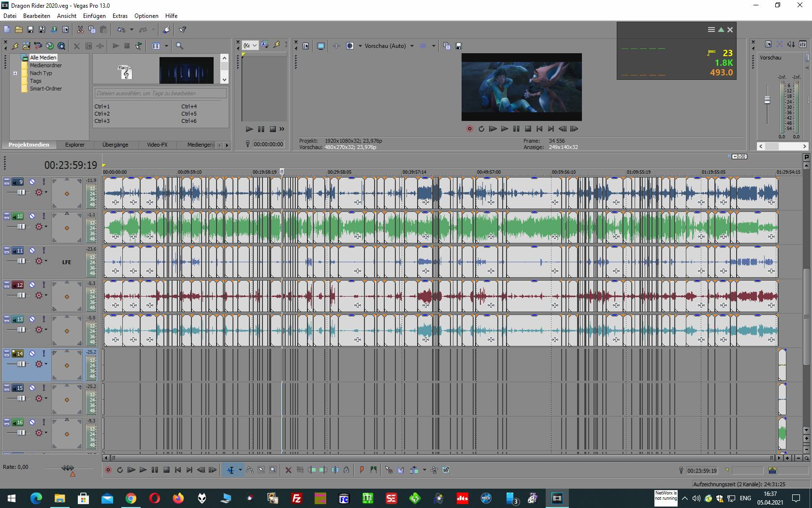Screen dimensions: 812x508
Task: Expand the Nach Typ folder tree node
Action: [x=15, y=74]
